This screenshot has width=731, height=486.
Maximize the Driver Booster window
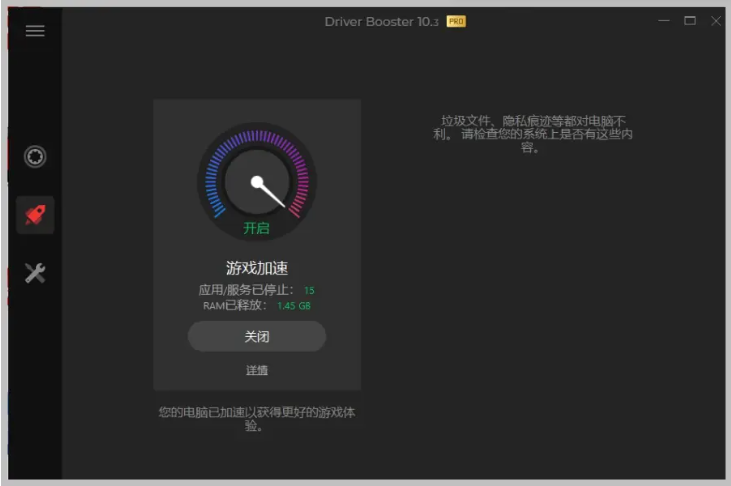click(690, 21)
